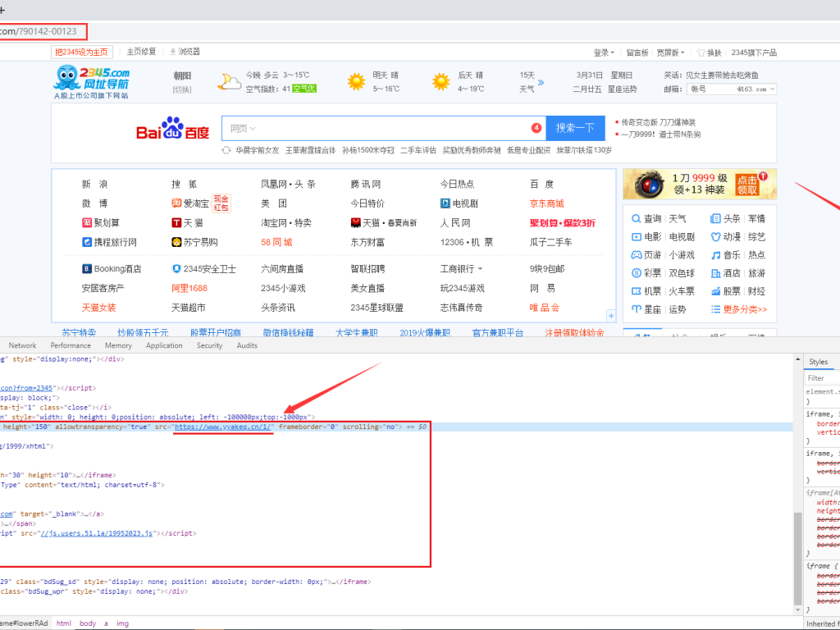840x630 pixels.
Task: Open the 15天天气 forecast arrows
Action: pos(541,83)
